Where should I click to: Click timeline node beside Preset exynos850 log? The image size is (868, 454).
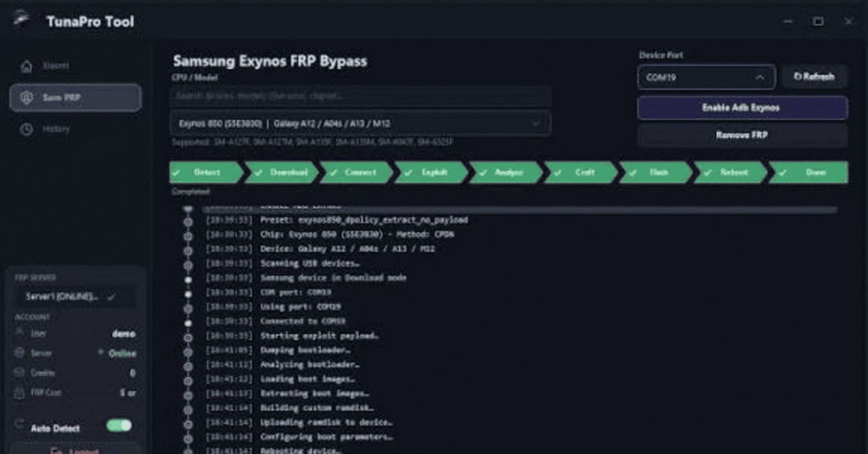pyautogui.click(x=188, y=222)
